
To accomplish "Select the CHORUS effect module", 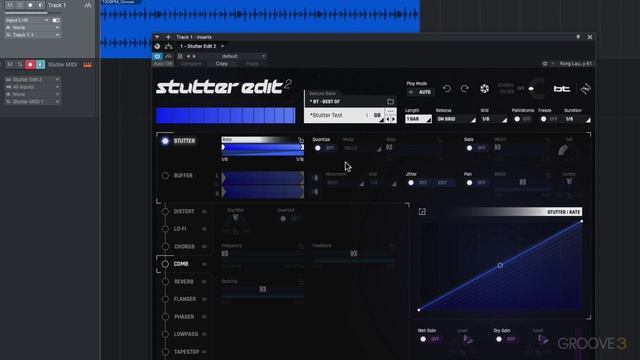I will point(184,247).
